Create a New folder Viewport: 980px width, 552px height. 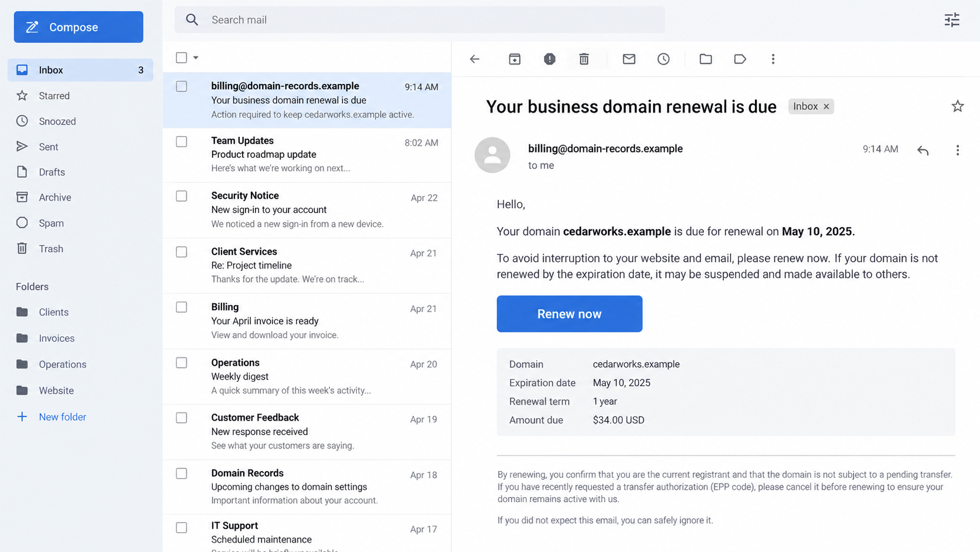pyautogui.click(x=51, y=417)
